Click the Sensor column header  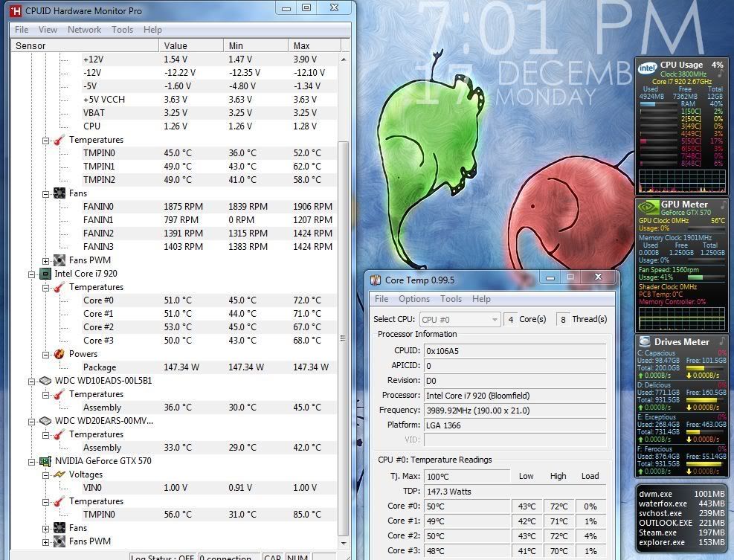click(30, 46)
